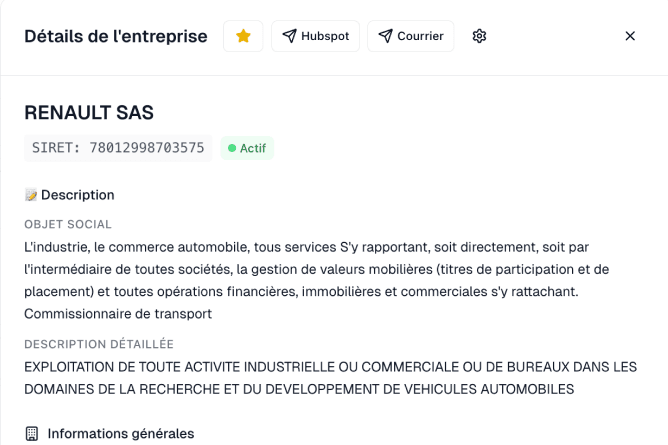This screenshot has height=445, width=668.
Task: Expand the Informations générales section
Action: (120, 434)
